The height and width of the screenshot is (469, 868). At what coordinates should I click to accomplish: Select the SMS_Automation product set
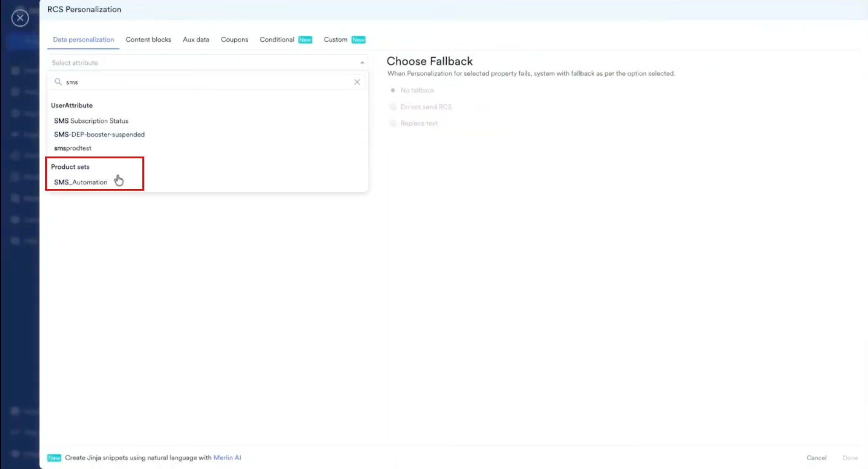coord(81,182)
